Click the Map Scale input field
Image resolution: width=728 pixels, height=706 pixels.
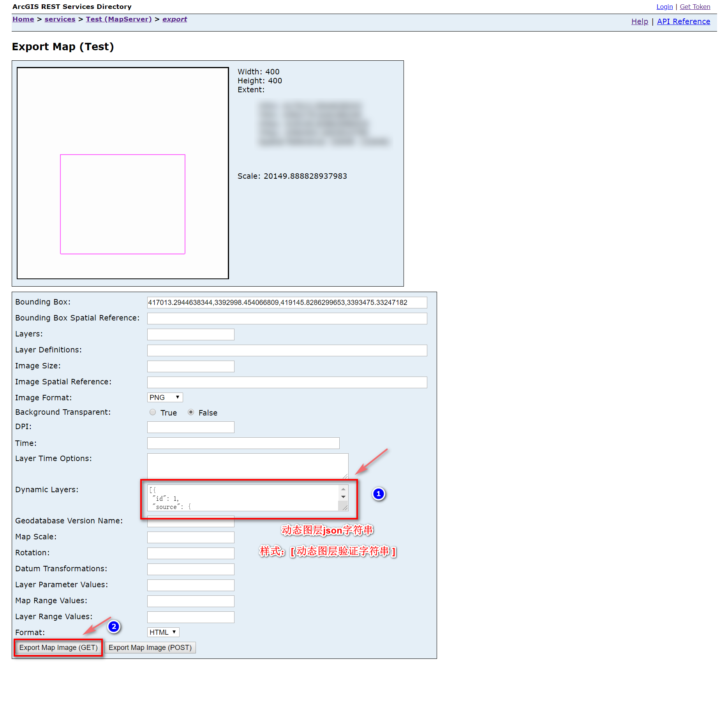(191, 537)
